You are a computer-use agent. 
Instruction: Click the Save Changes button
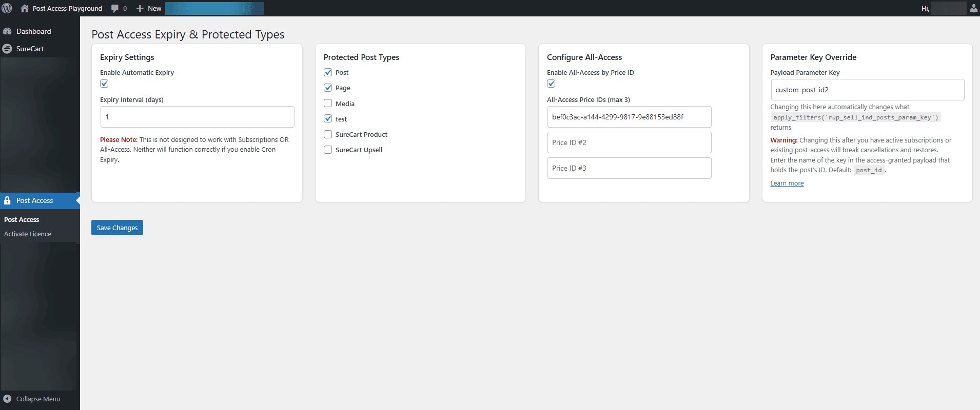point(117,228)
